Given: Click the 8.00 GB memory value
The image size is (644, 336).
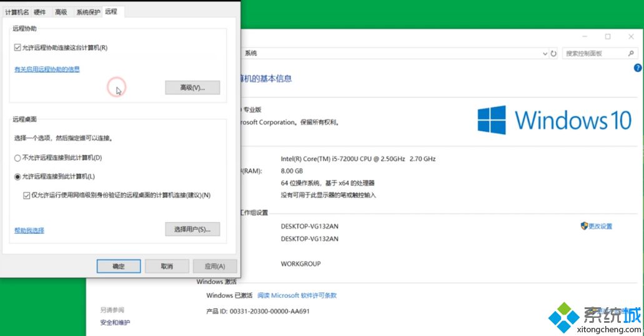Looking at the screenshot, I should click(292, 171).
